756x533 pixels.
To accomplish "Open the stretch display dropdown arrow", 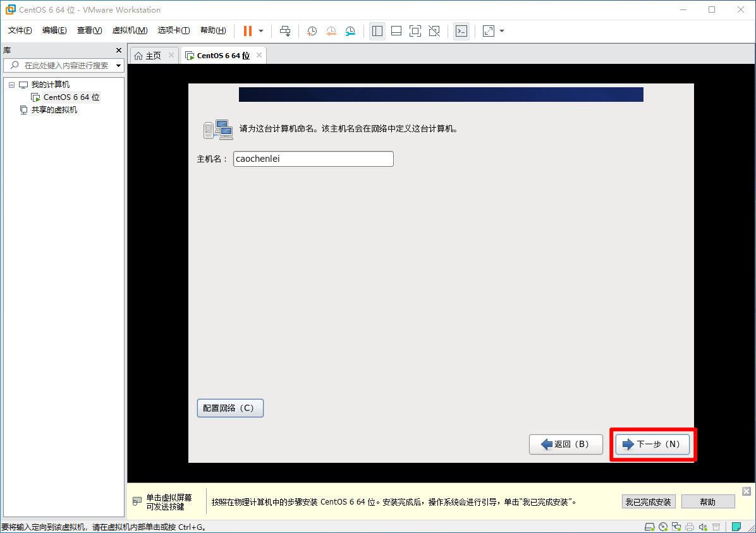I will click(502, 31).
